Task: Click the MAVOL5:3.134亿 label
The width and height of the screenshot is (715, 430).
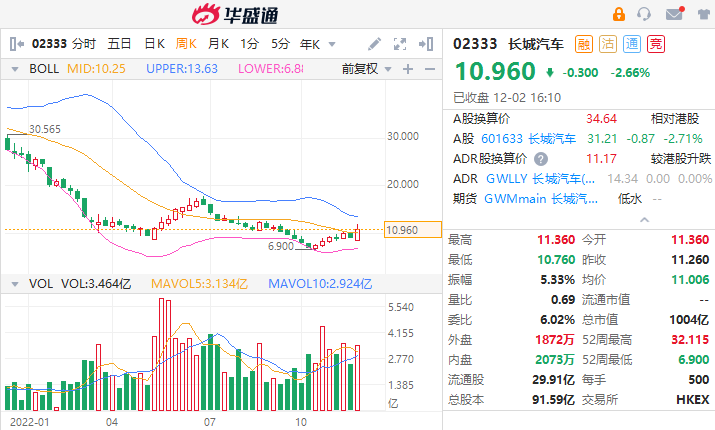Action: pos(199,284)
